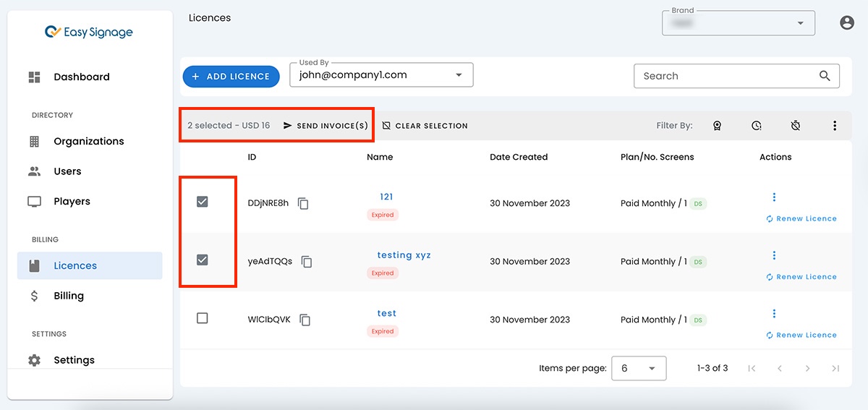Viewport: 868px width, 410px height.
Task: Open the Brand dropdown
Action: coord(800,23)
